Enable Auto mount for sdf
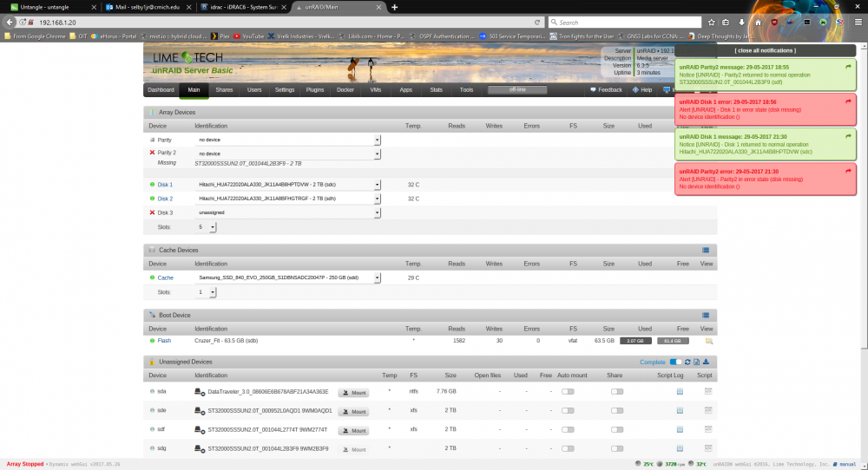868x470 pixels. coord(568,429)
